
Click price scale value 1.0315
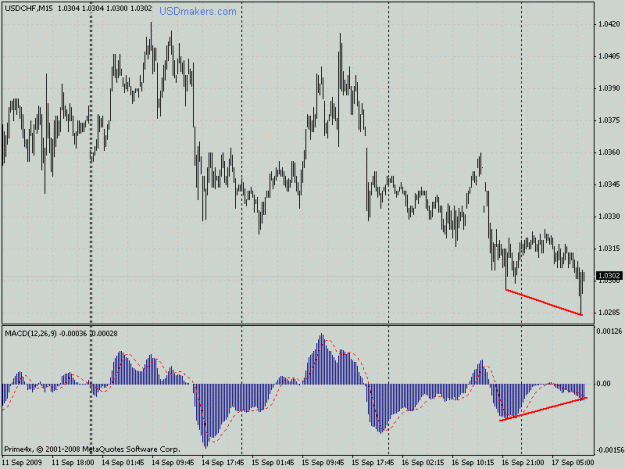609,249
